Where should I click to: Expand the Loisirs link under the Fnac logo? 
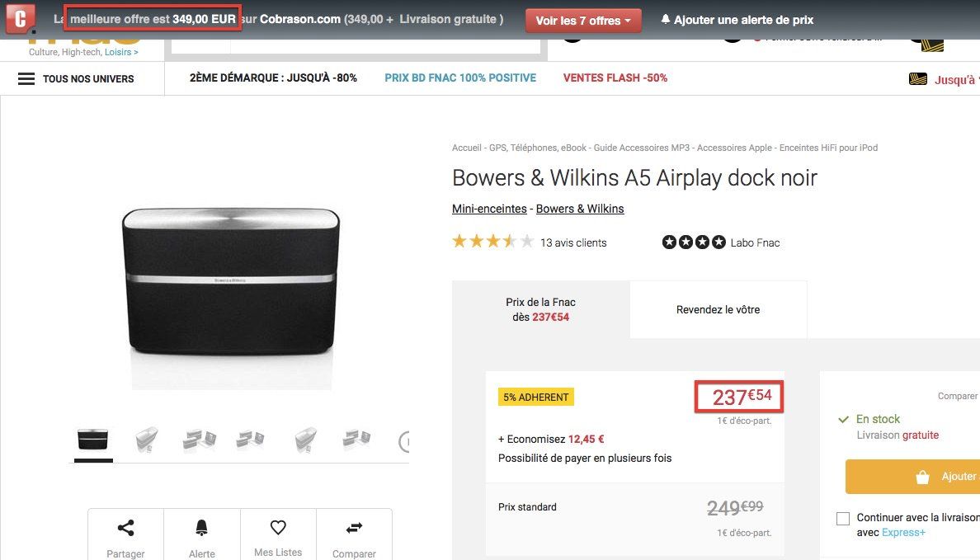(121, 52)
